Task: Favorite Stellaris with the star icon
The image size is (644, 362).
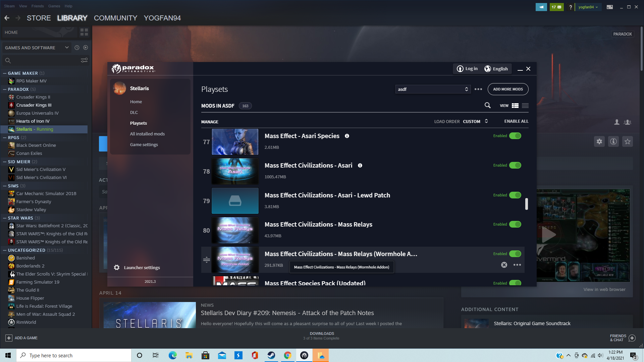Action: (x=628, y=141)
